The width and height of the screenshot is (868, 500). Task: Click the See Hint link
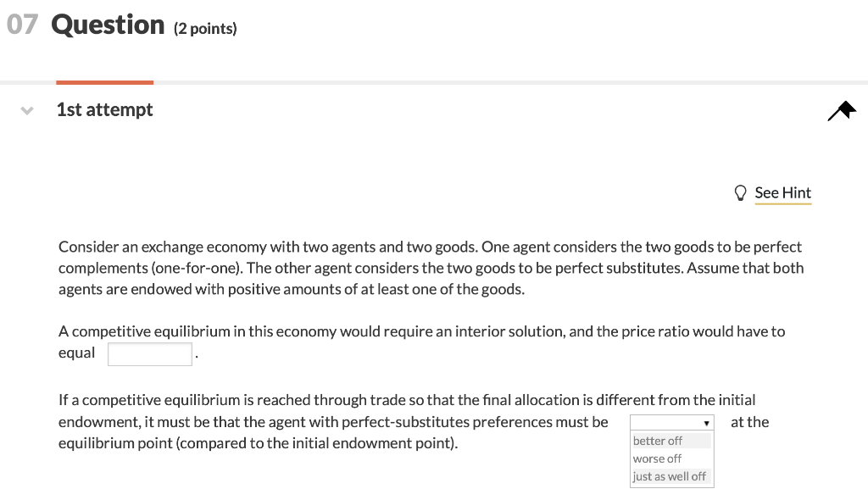pyautogui.click(x=782, y=192)
